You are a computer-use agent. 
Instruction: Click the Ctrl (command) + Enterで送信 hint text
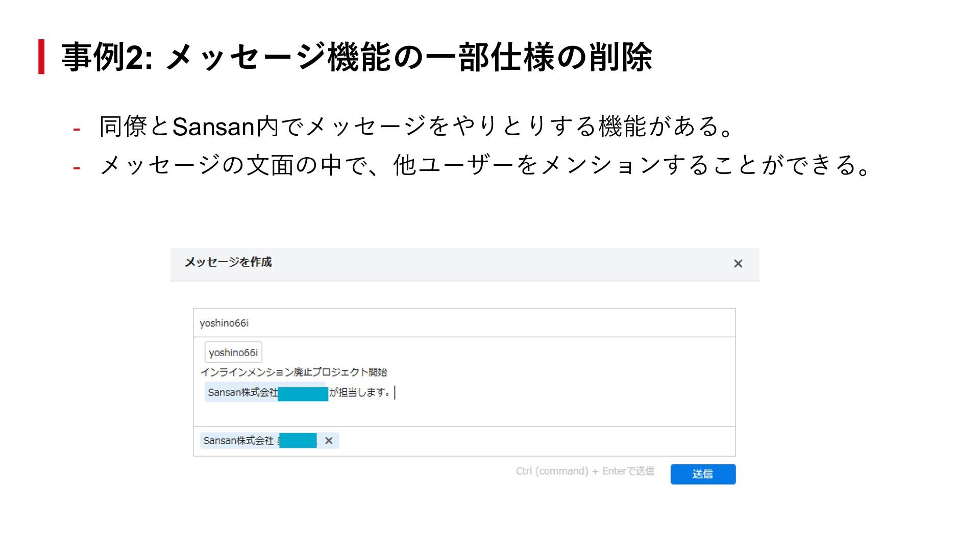pyautogui.click(x=584, y=471)
